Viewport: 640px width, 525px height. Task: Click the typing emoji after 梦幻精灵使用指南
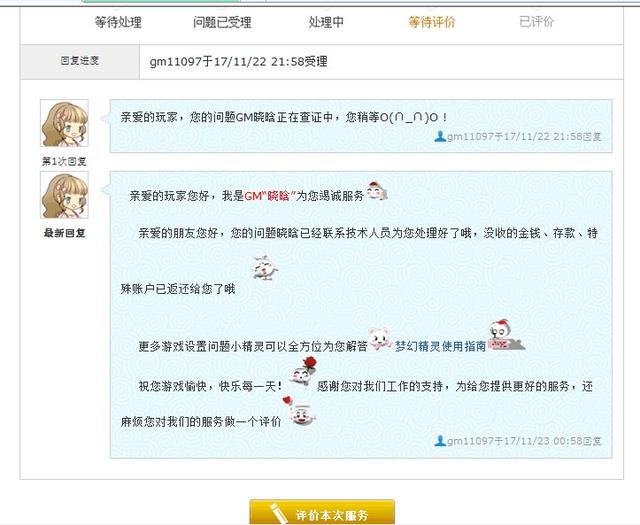[507, 336]
